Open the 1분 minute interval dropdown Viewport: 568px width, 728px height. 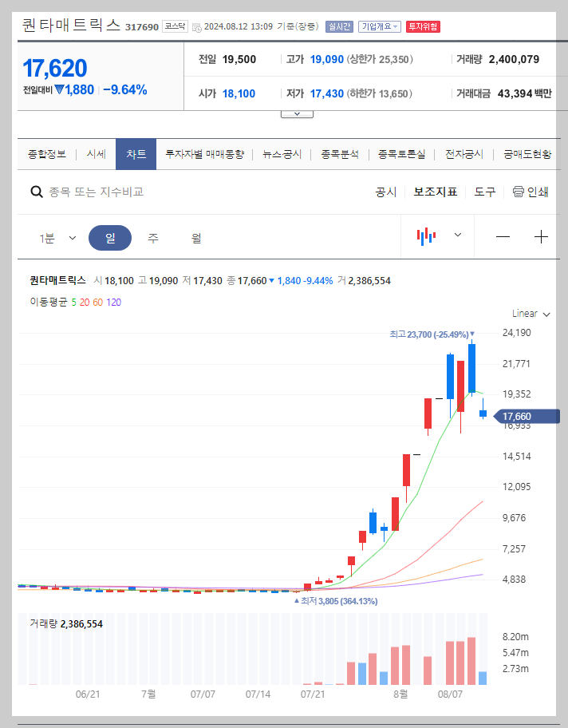57,236
